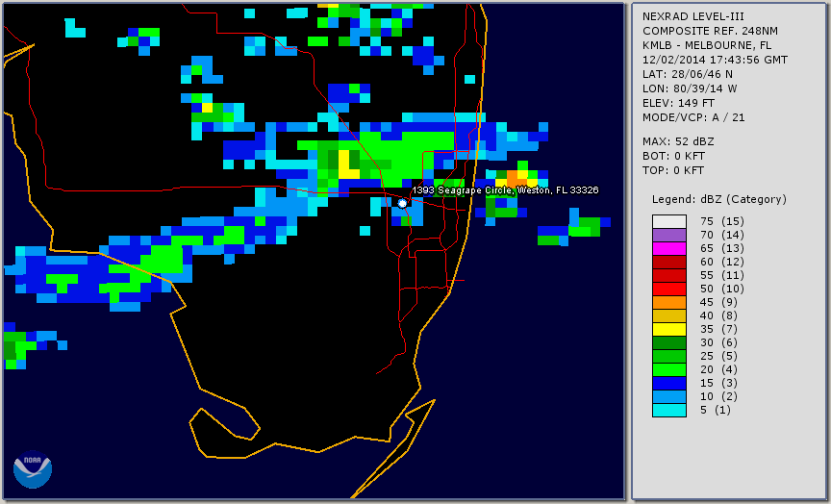831x504 pixels.
Task: Click the KMLB - MELBOURNE, FL text
Action: point(707,45)
